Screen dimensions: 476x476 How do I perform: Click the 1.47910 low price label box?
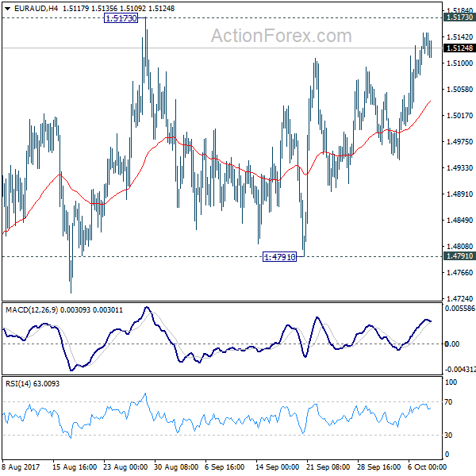279,257
